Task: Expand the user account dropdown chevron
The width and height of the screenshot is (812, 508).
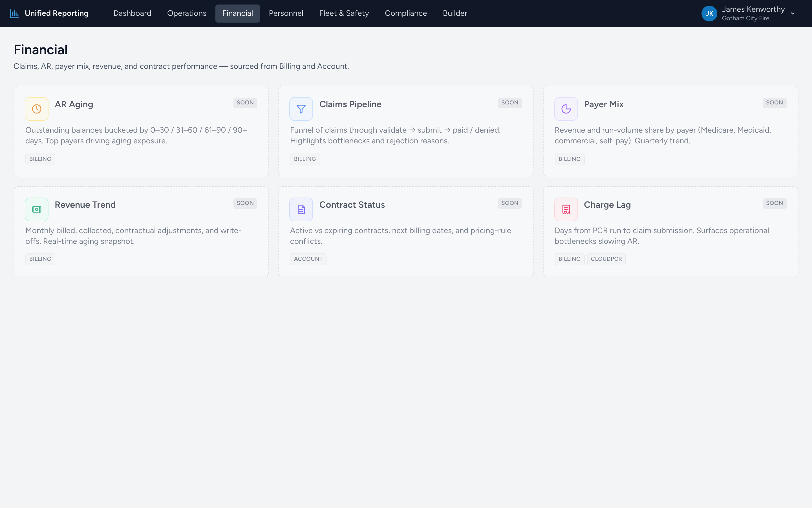Action: tap(793, 14)
